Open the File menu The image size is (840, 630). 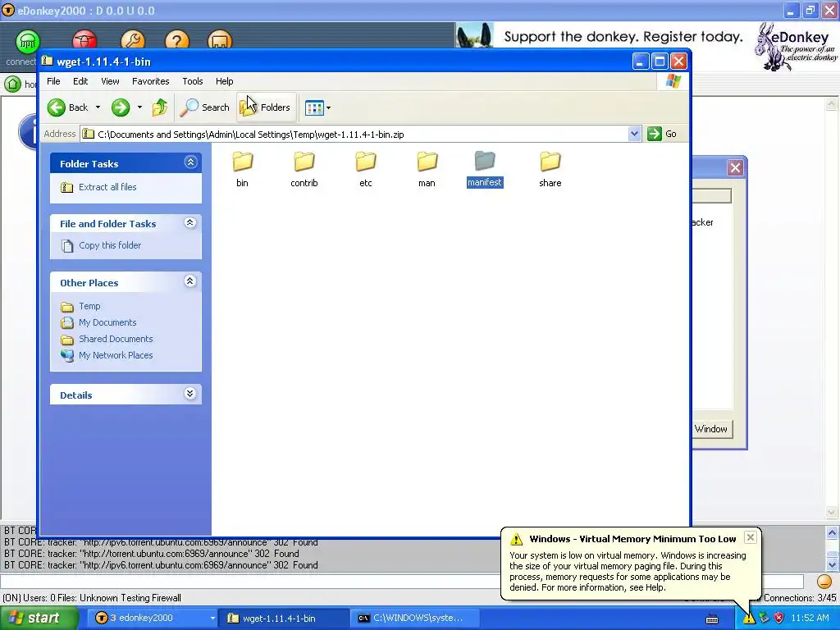point(53,81)
